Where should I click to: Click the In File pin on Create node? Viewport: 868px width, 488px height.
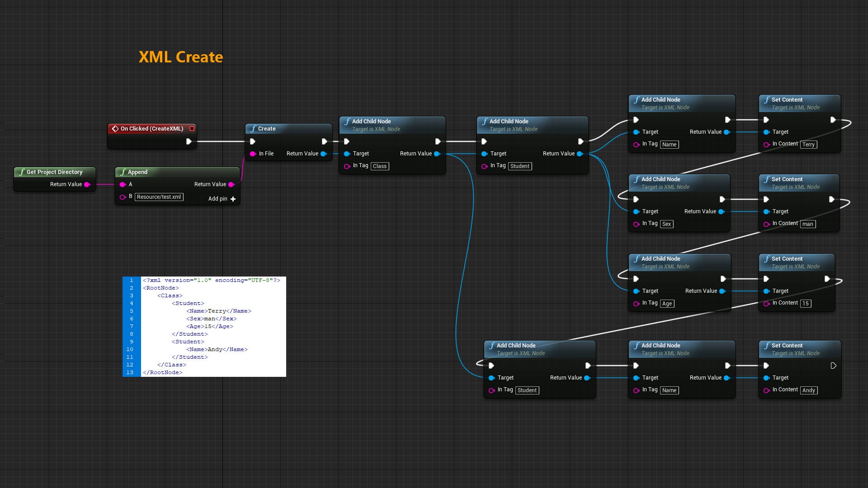[254, 154]
